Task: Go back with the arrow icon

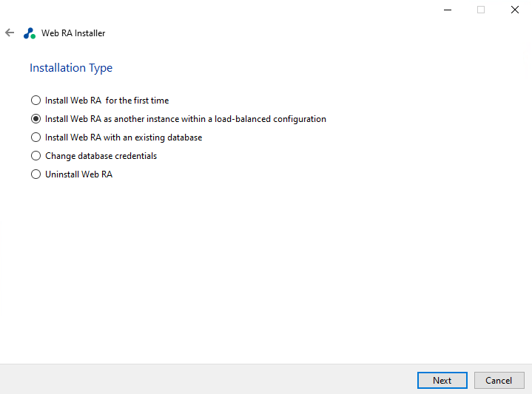Action: (10, 33)
